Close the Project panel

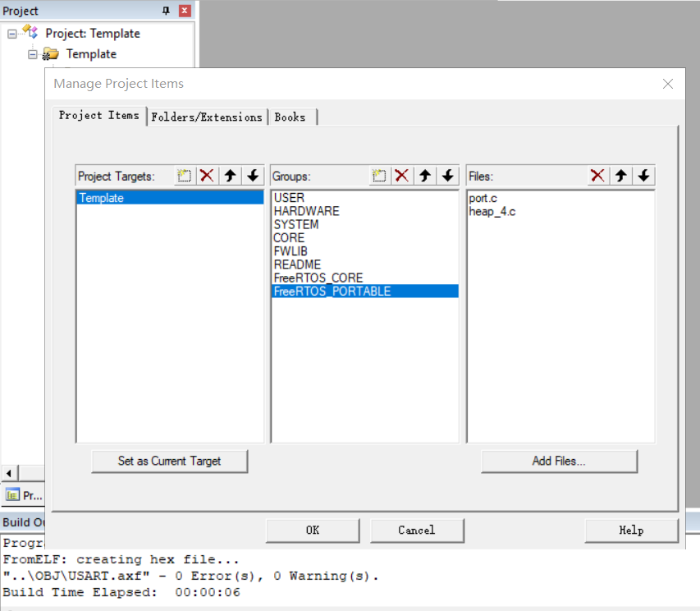(x=185, y=11)
